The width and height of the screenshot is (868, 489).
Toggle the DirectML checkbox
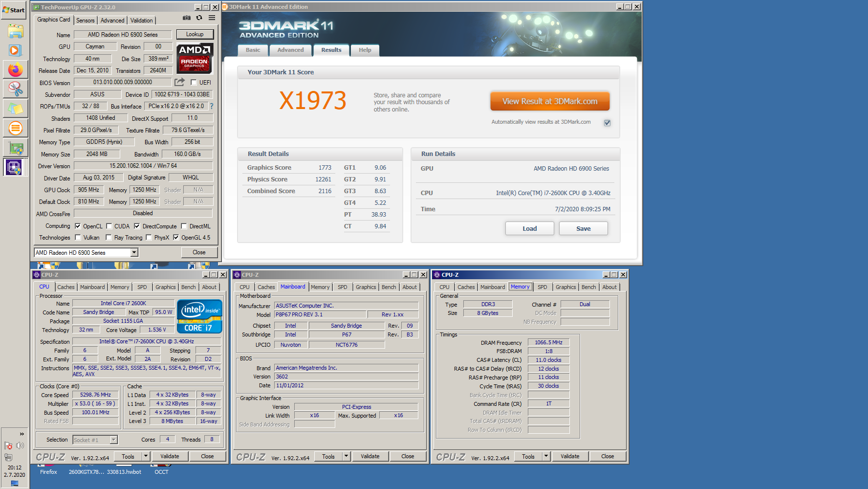(184, 226)
